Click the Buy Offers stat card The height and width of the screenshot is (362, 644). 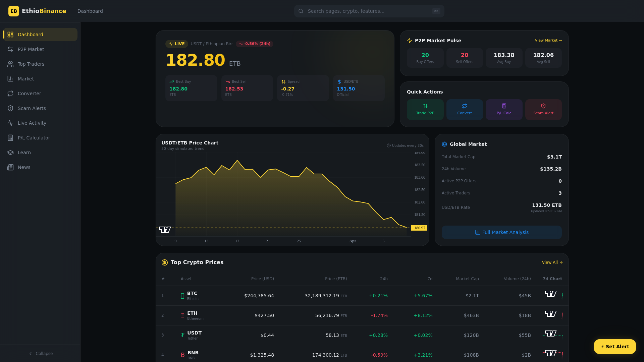click(425, 58)
